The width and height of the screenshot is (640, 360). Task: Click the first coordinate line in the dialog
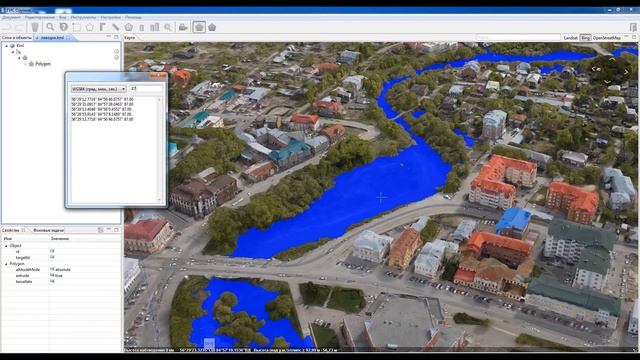click(102, 99)
